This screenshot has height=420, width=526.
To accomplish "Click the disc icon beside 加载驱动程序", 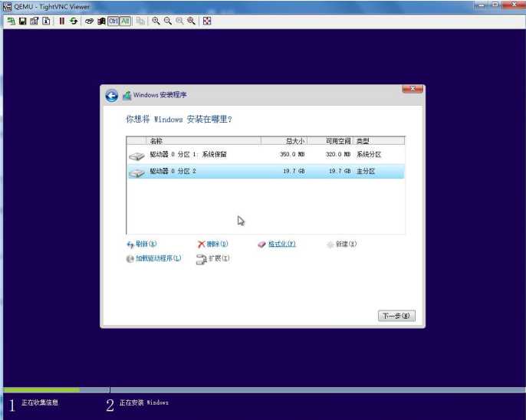I will (x=130, y=259).
